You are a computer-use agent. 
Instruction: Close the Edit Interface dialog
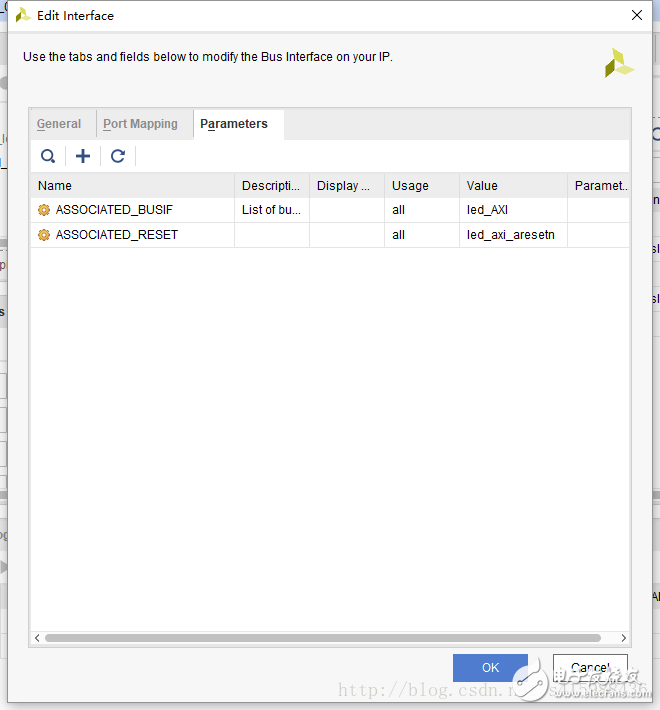(637, 15)
